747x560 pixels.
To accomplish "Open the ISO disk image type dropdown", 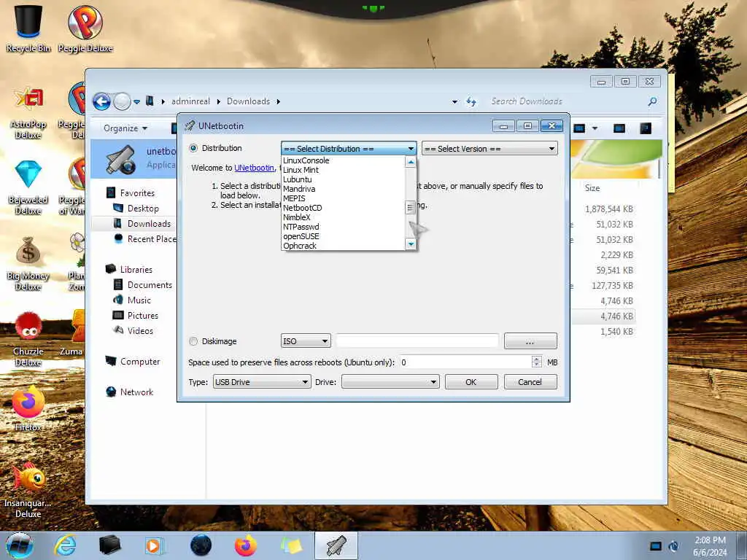I will click(x=306, y=341).
